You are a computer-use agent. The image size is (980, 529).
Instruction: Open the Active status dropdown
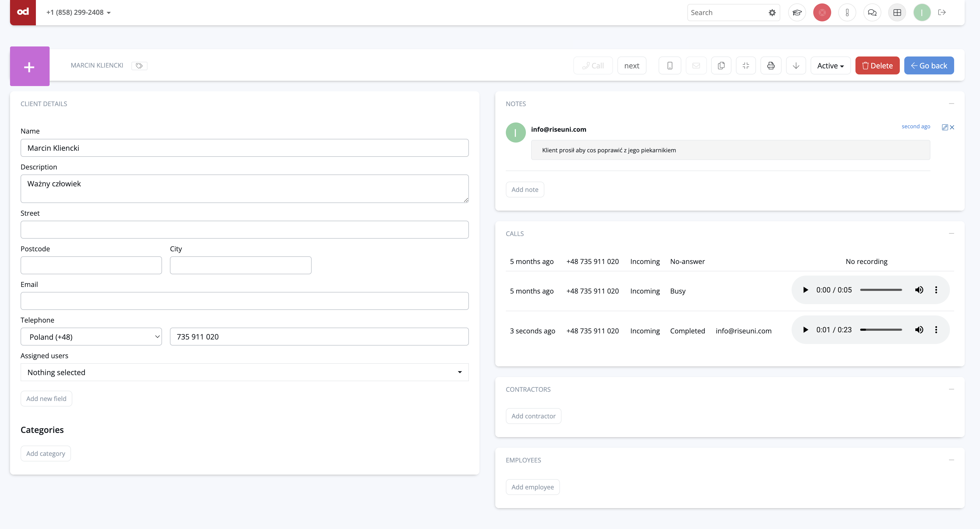pyautogui.click(x=830, y=65)
